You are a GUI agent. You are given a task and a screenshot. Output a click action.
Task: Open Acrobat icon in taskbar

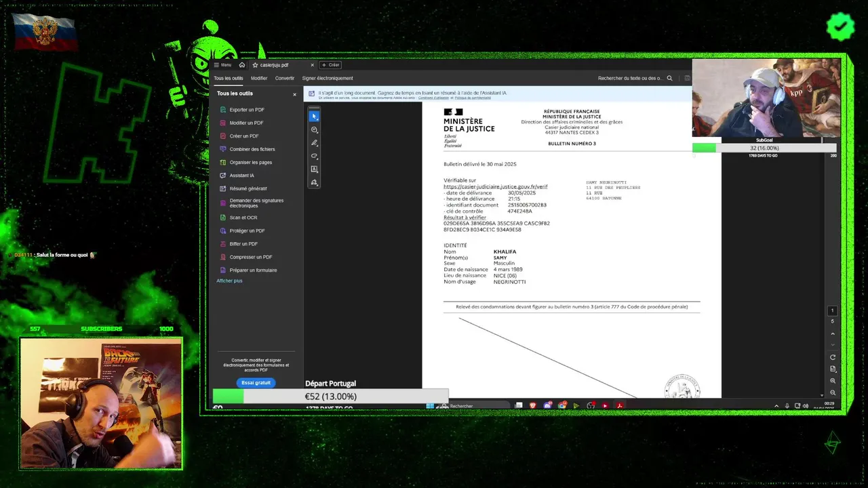point(619,406)
